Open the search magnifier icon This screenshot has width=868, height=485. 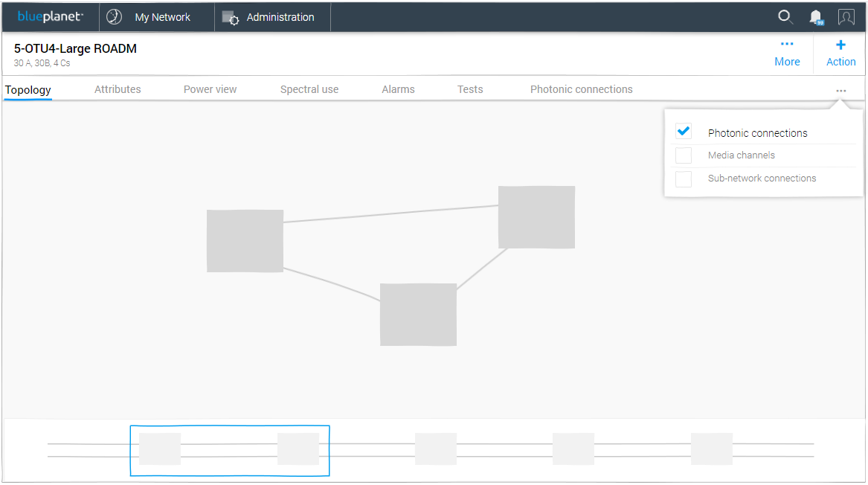click(785, 17)
